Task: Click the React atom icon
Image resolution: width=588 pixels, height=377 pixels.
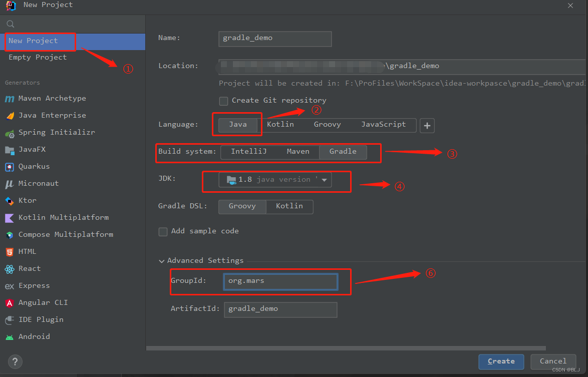Action: (x=10, y=269)
